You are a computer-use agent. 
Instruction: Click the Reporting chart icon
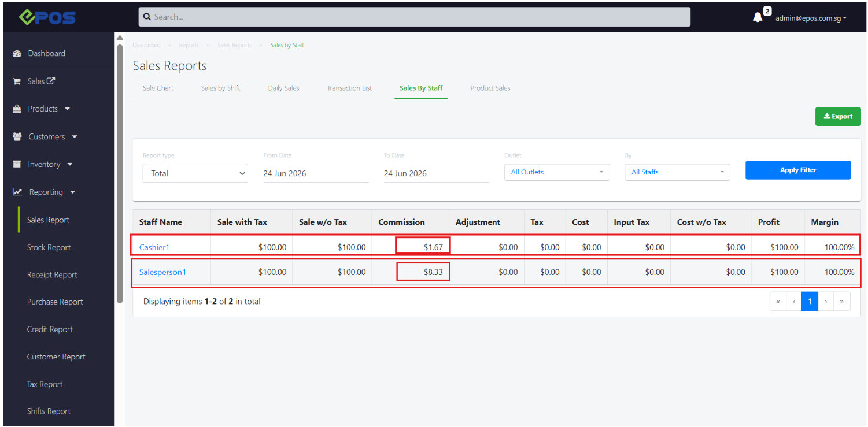17,192
